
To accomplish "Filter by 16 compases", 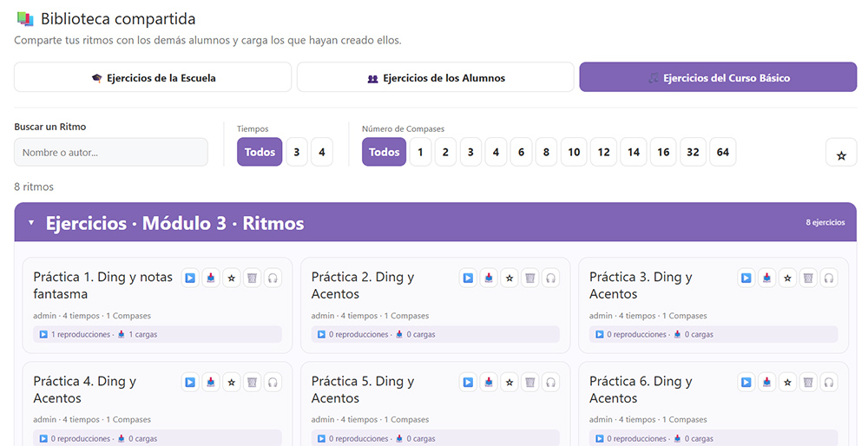I will click(663, 152).
